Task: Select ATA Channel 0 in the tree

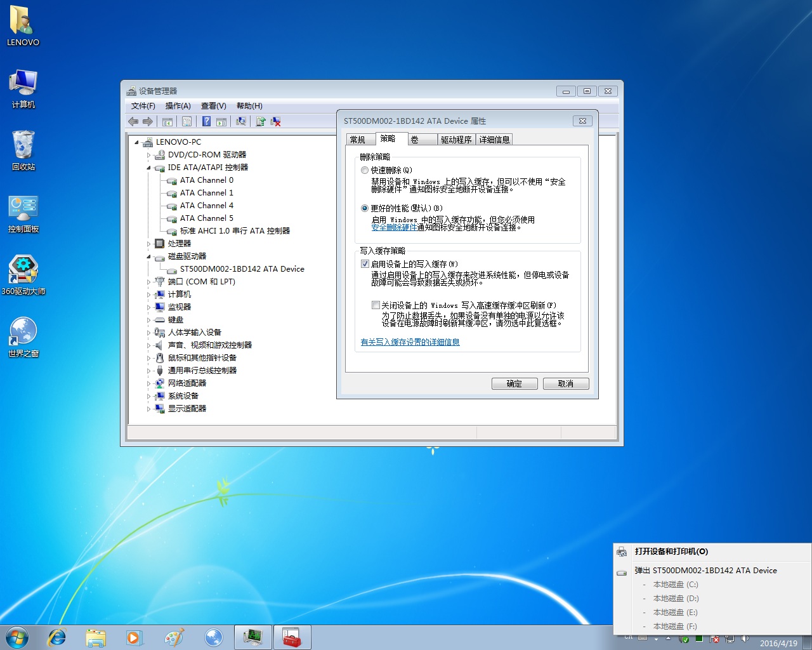Action: pos(206,180)
